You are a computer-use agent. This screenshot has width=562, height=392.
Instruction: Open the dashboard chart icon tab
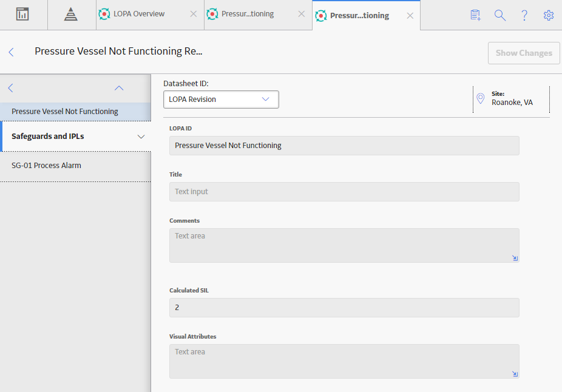[x=22, y=15]
